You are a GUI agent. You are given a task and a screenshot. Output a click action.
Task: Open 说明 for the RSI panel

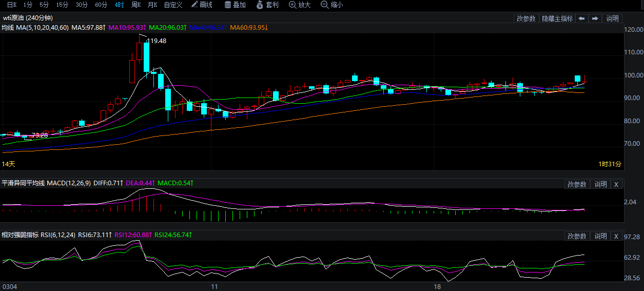click(x=600, y=236)
